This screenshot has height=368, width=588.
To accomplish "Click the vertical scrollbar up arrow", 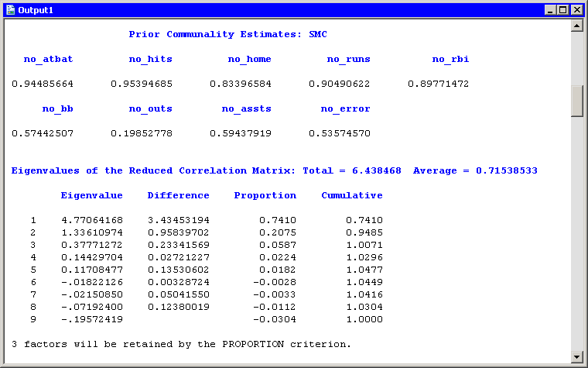I will [x=576, y=26].
